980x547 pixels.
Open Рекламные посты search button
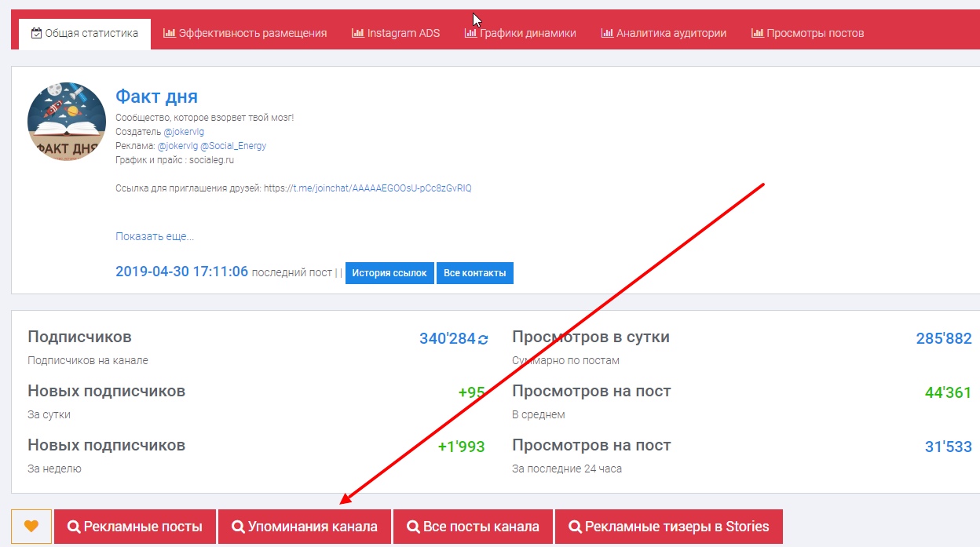click(135, 527)
